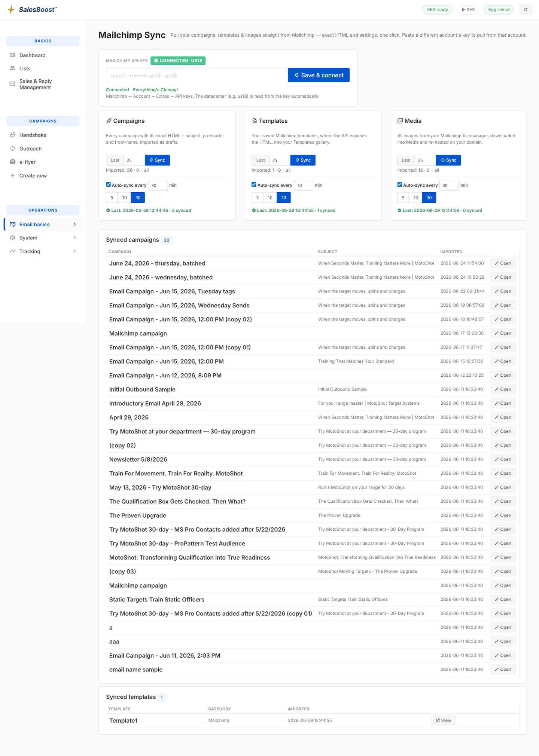Open the June 24 thursday batched campaign
Screen dimensions: 539x756
503,263
